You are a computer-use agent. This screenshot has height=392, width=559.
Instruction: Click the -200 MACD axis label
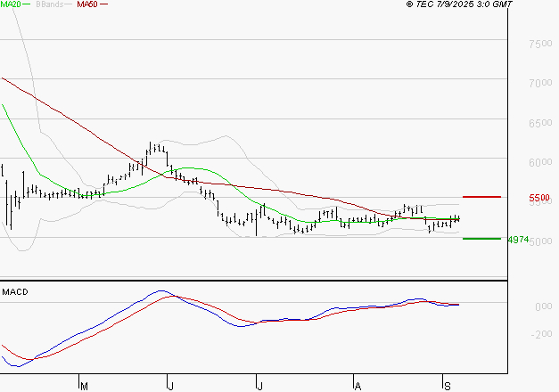(541, 335)
